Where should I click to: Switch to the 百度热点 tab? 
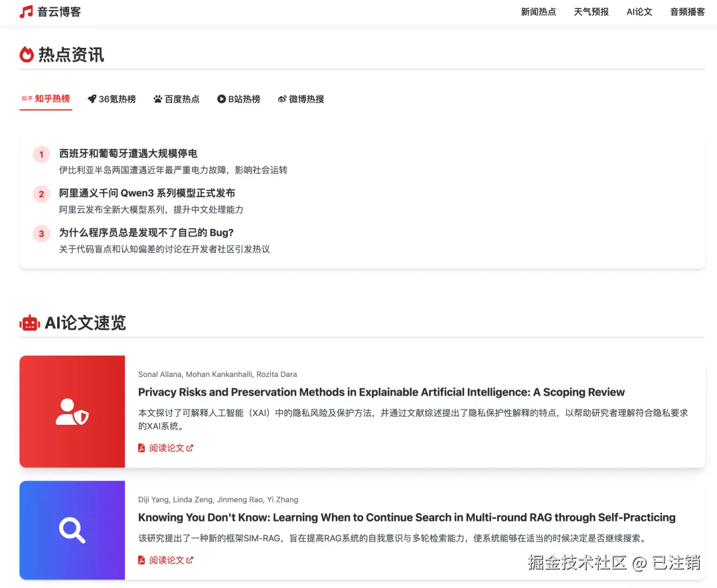[177, 99]
